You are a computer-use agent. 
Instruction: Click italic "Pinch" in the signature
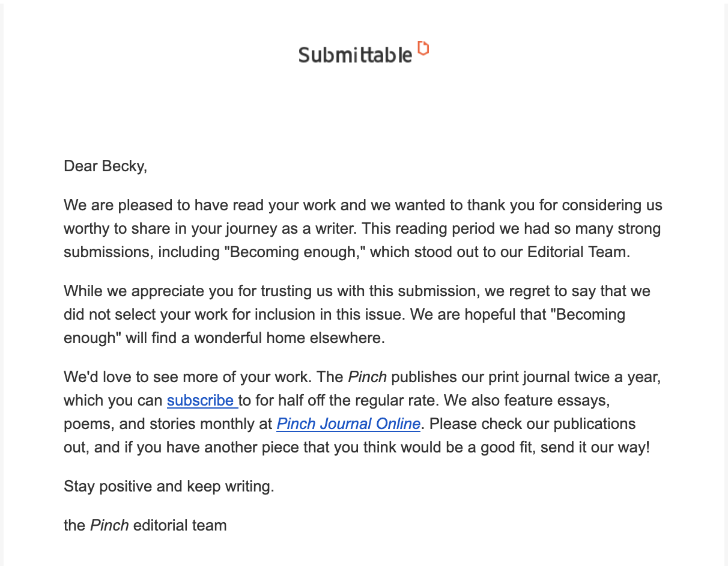109,526
